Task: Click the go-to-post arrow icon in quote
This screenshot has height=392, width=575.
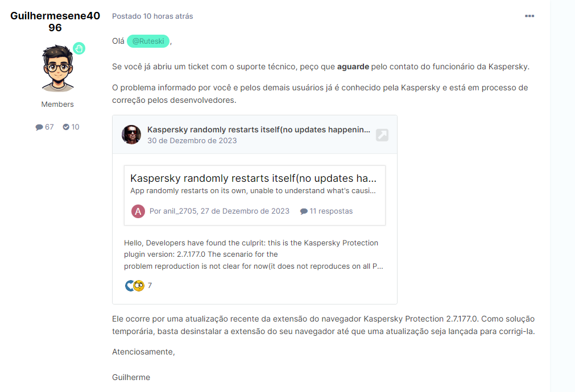Action: pyautogui.click(x=382, y=135)
